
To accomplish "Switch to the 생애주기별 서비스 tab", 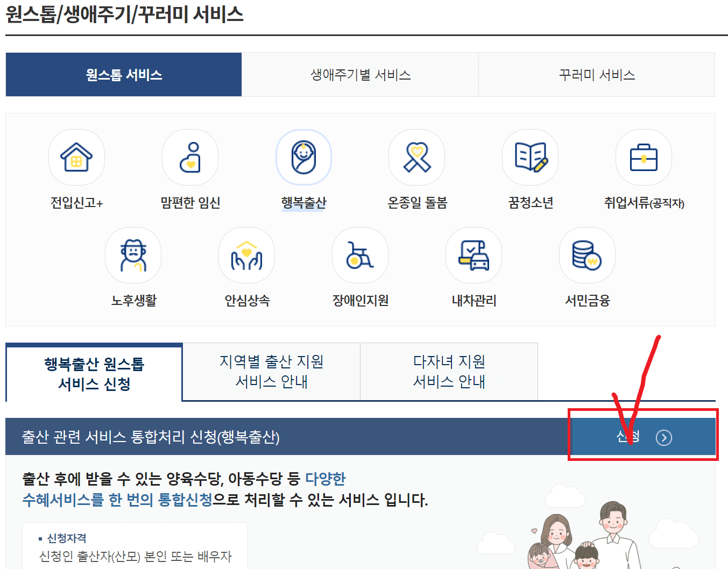I will pos(361,75).
